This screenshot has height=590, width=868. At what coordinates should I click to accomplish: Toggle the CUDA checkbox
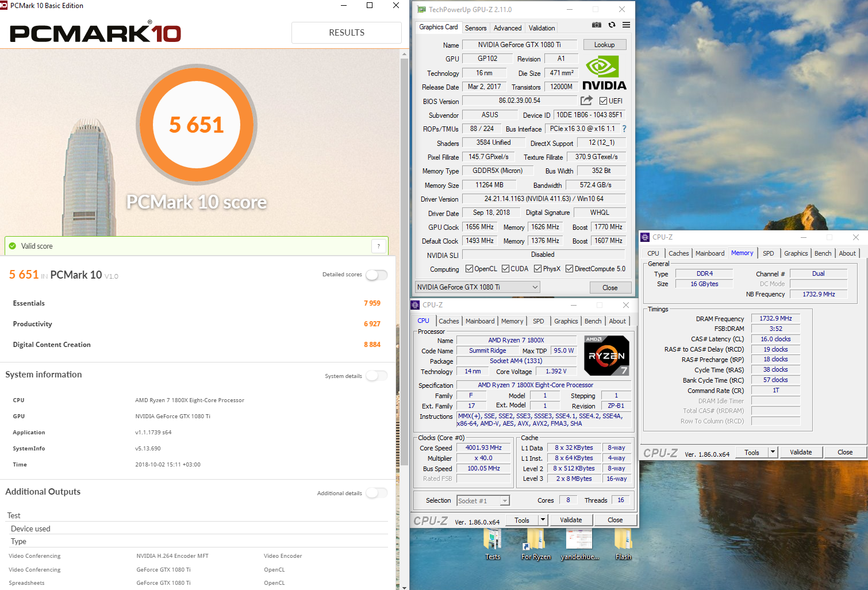505,268
